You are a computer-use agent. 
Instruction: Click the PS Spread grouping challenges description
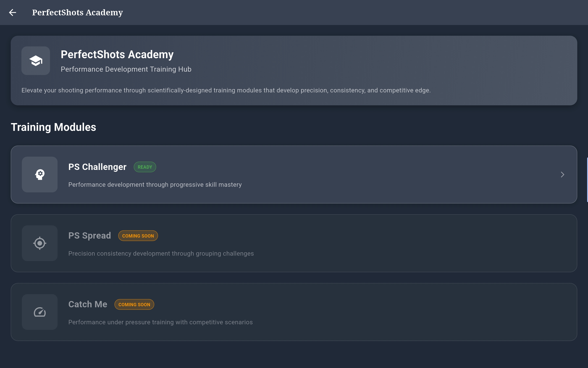(x=161, y=254)
